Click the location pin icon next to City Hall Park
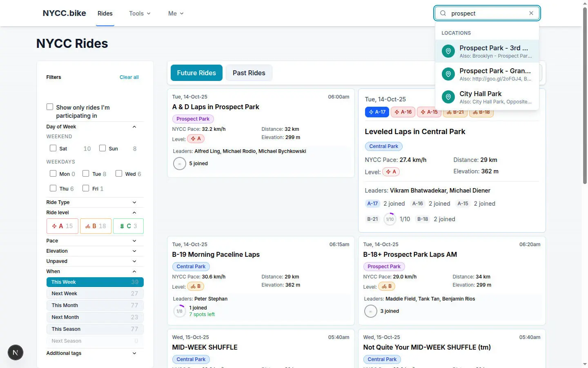This screenshot has height=368, width=588. coord(448,97)
